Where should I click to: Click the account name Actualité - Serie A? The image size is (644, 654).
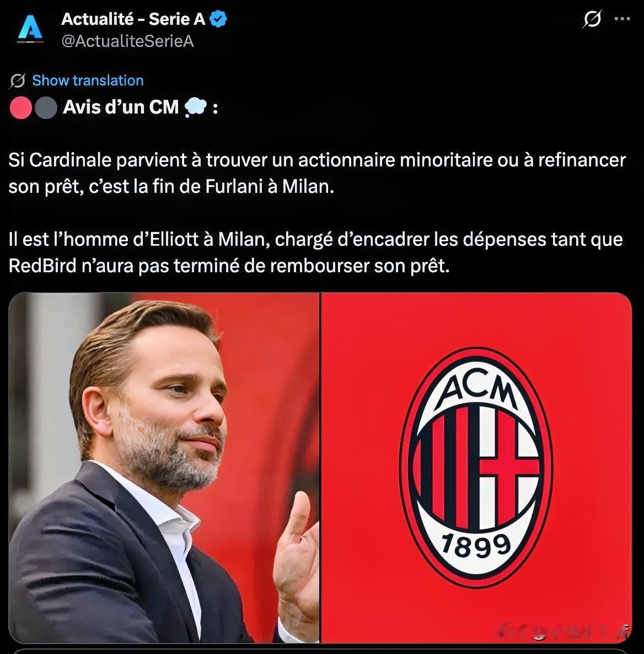[133, 19]
